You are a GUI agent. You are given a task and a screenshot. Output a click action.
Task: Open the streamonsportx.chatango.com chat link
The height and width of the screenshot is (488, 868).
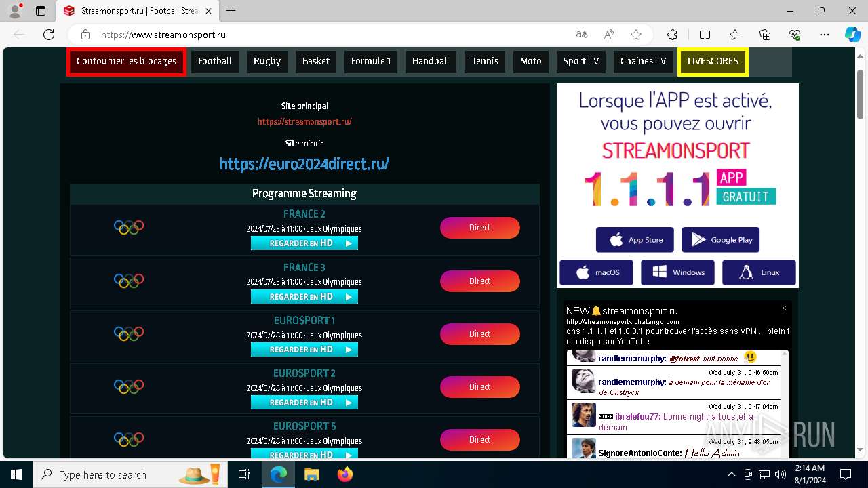click(x=623, y=322)
